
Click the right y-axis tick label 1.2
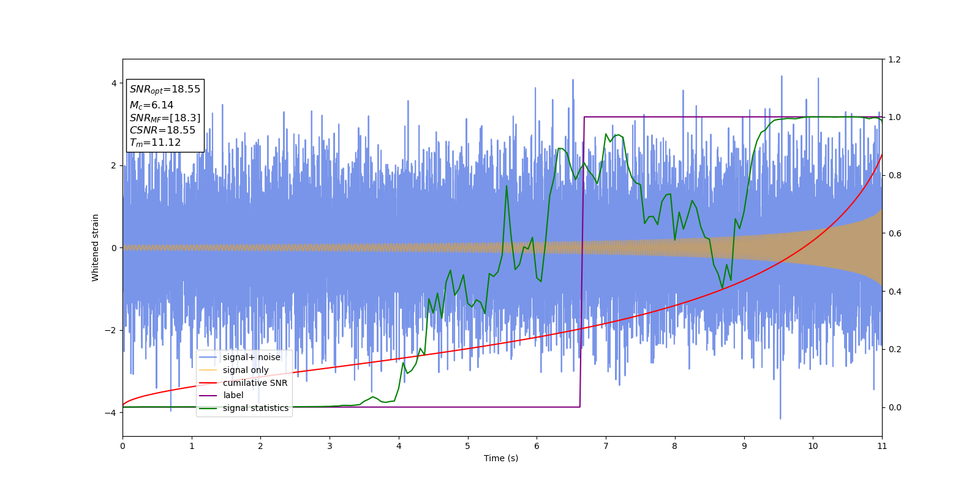pos(894,59)
